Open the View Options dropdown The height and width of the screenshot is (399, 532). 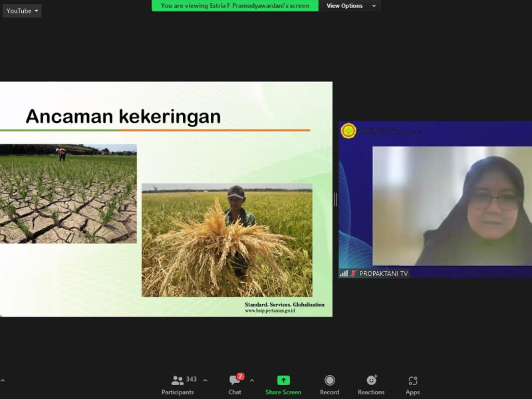tap(350, 6)
